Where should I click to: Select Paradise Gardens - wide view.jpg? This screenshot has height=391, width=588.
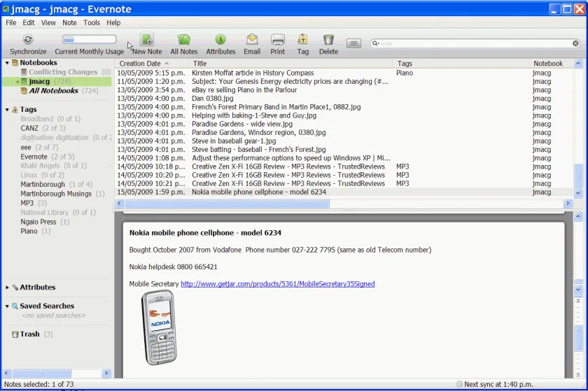click(344, 124)
